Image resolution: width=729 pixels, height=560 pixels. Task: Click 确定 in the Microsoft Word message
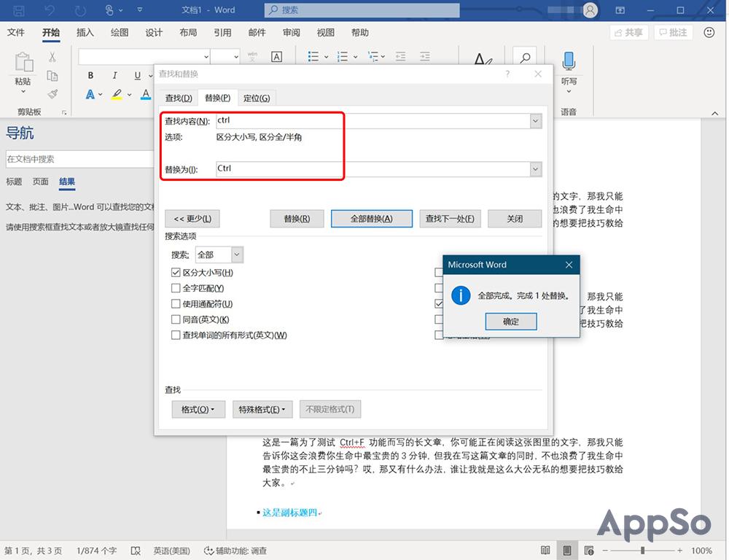coord(510,322)
